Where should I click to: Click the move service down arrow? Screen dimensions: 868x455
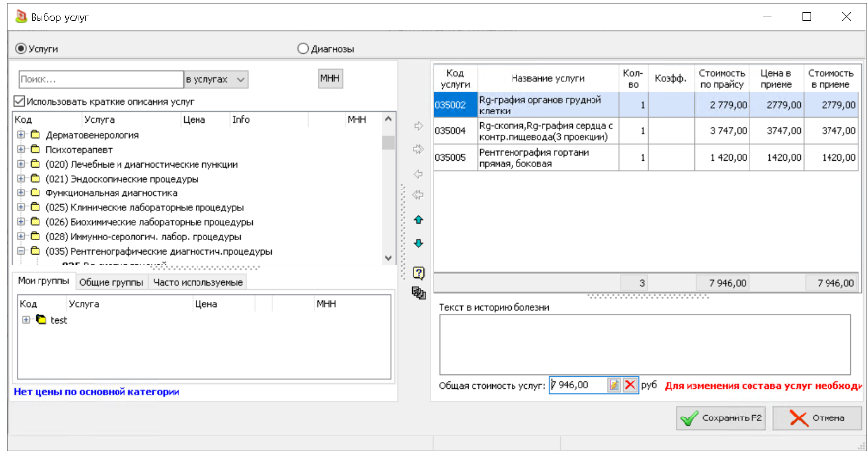[x=418, y=243]
